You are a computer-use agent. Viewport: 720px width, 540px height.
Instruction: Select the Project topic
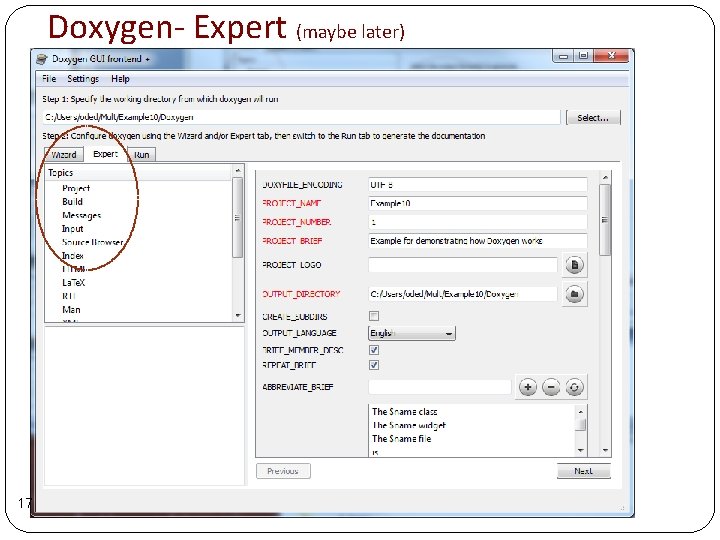click(76, 188)
